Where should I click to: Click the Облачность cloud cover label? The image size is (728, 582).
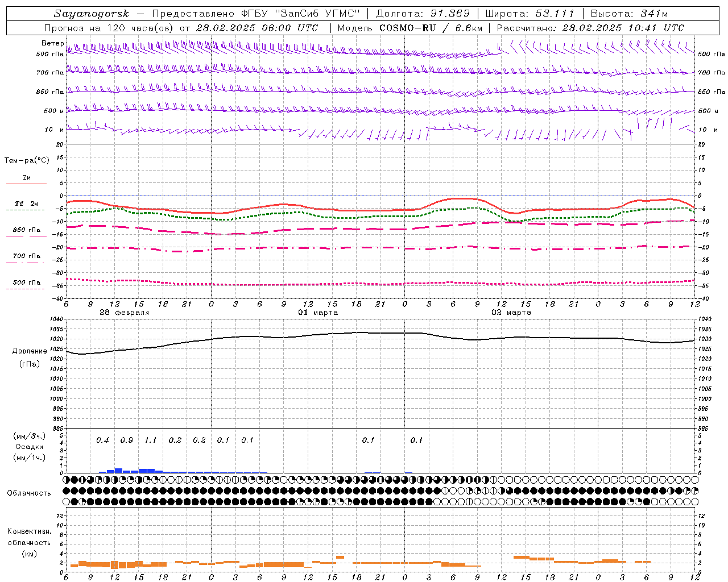29,493
